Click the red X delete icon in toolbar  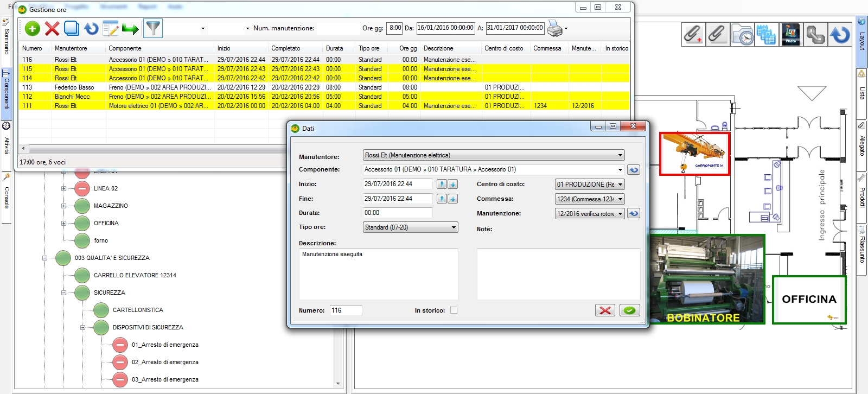(x=52, y=28)
